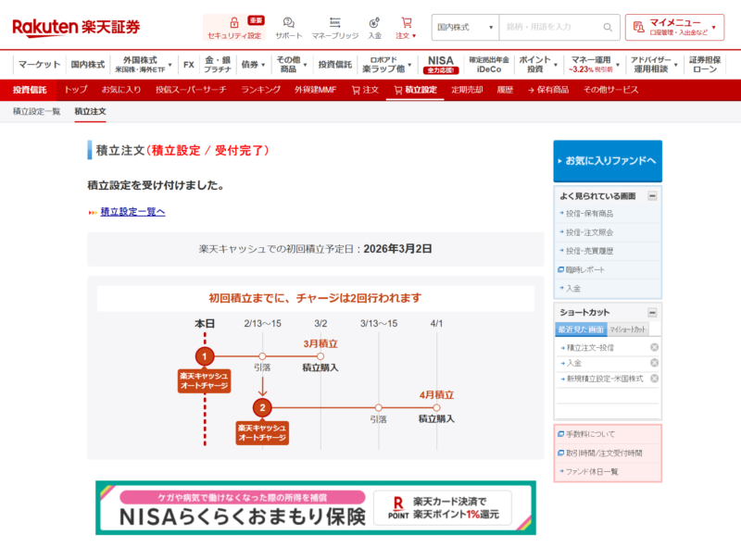The height and width of the screenshot is (560, 741).
Task: Expand the マイメニュー dropdown
Action: coord(680,27)
